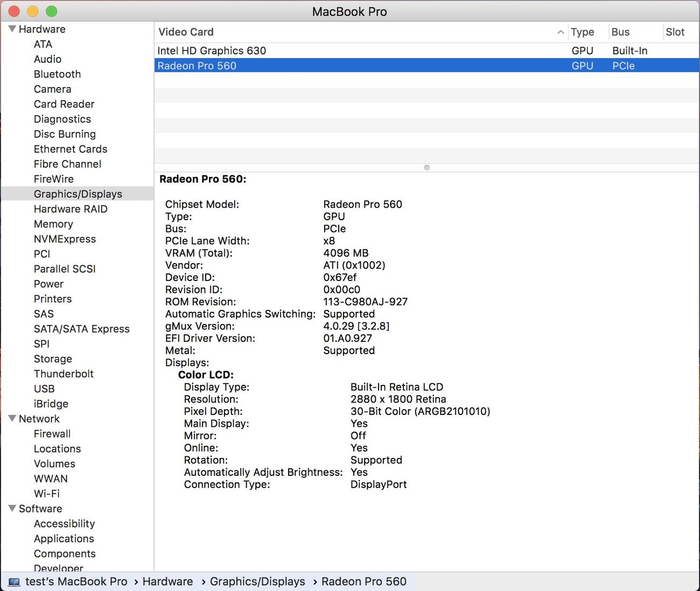
Task: Collapse the Software section triangle
Action: pos(12,509)
